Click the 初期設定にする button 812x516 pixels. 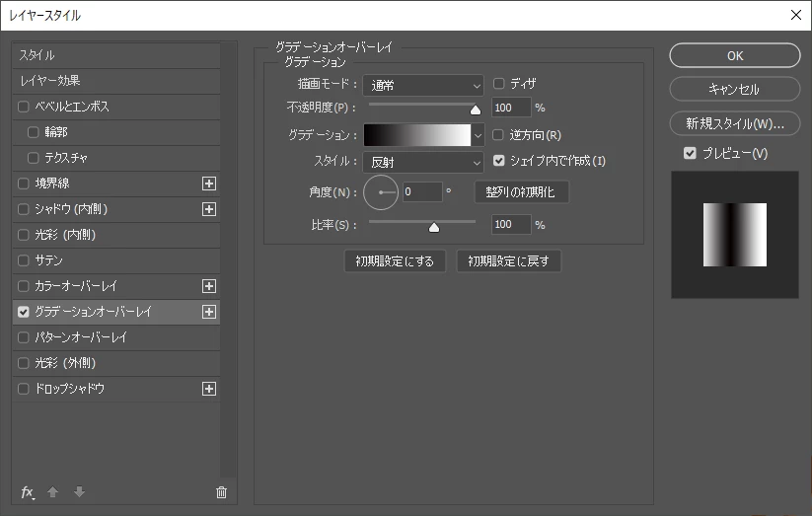[395, 261]
